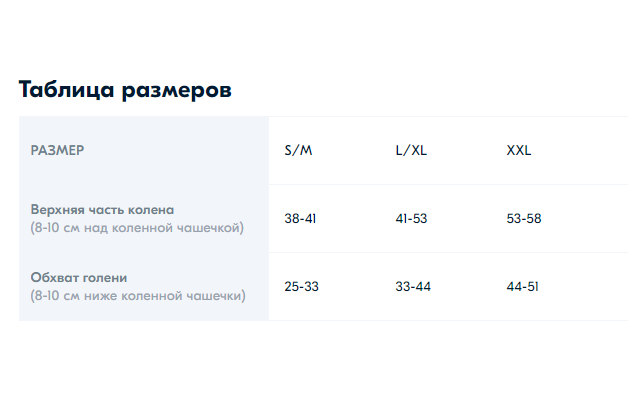
Task: Click the XXL size column header
Action: [519, 151]
